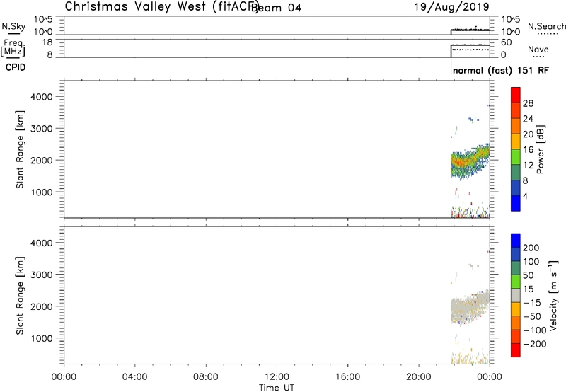
Task: Click the frequency step trace in Freq panel
Action: point(470,45)
